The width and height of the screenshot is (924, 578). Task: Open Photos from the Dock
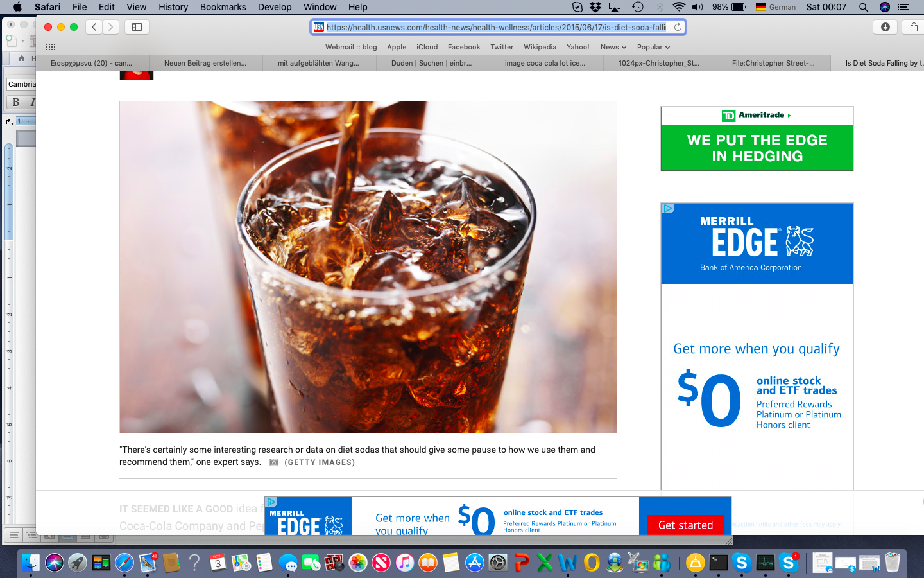(x=358, y=563)
